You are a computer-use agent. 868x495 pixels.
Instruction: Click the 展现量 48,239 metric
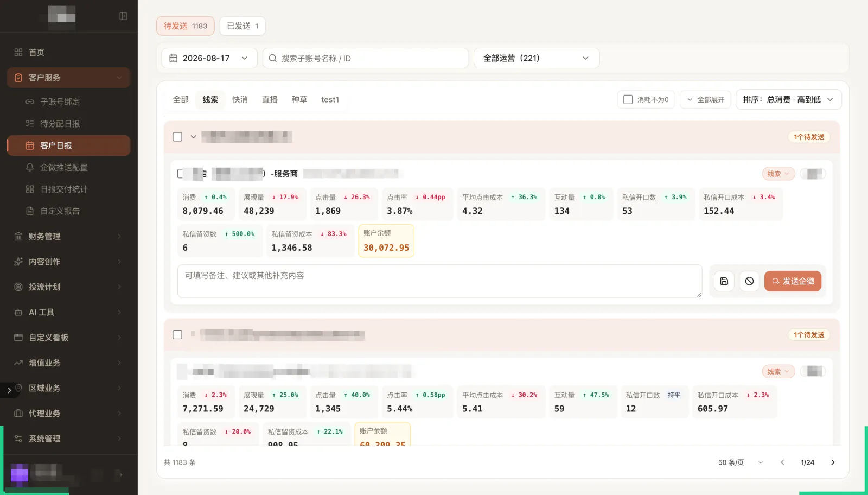pos(272,204)
